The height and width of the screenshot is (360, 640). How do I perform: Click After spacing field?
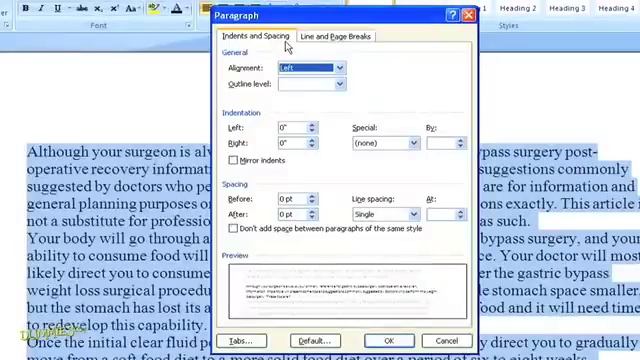tap(292, 215)
